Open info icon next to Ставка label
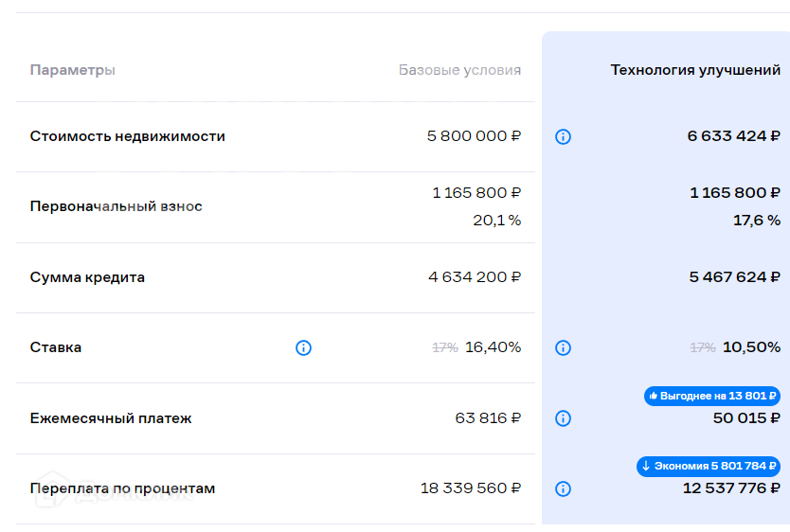 [303, 348]
